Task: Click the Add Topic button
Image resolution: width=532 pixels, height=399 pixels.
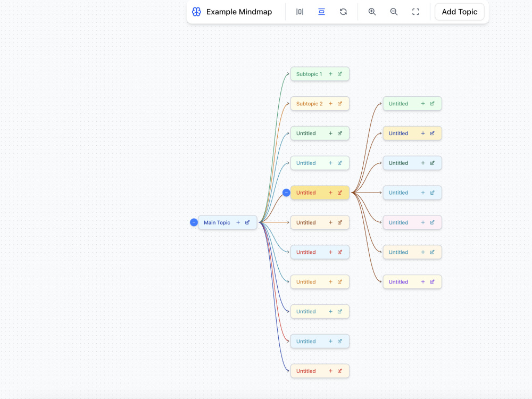Action: 460,12
